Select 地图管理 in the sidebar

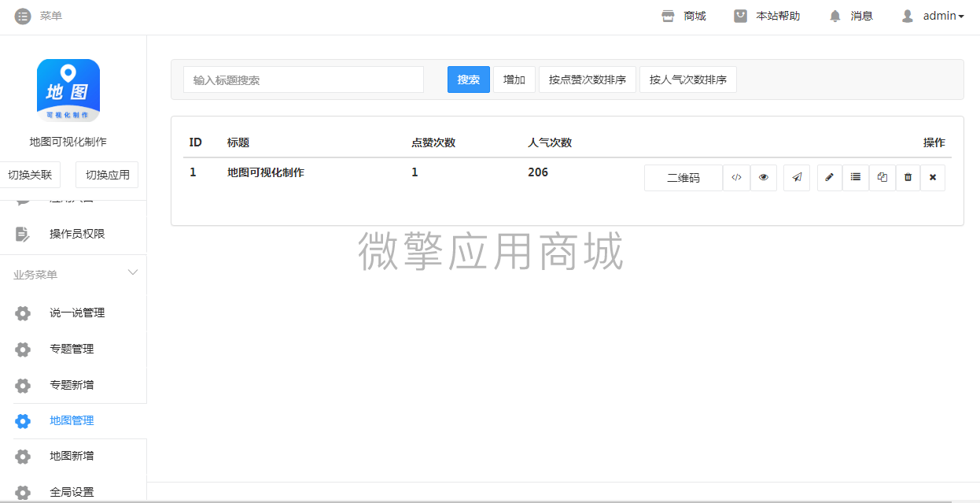pos(72,421)
